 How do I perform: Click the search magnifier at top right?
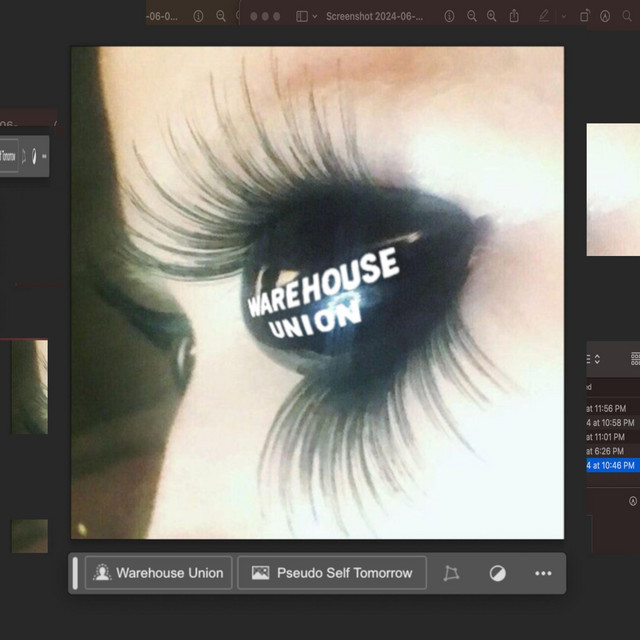coord(627,16)
